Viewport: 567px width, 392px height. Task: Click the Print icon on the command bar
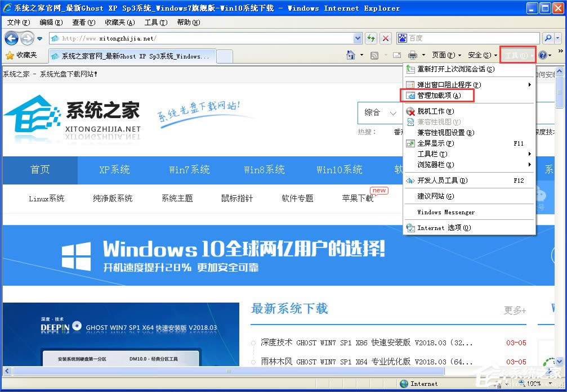413,55
